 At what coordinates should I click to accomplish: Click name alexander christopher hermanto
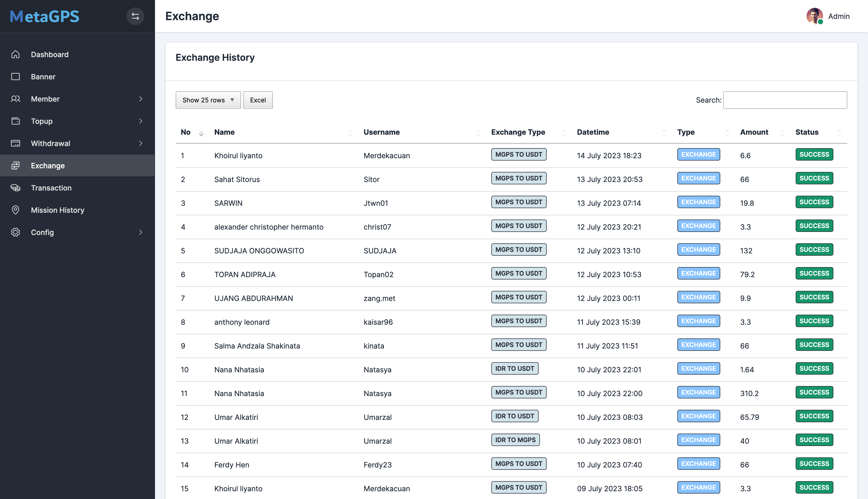[x=269, y=227]
